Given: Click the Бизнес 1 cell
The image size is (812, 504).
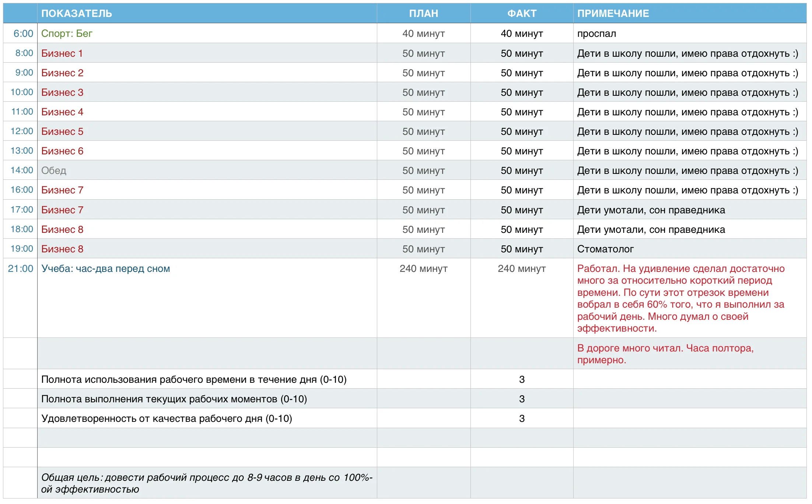Looking at the screenshot, I should point(62,53).
